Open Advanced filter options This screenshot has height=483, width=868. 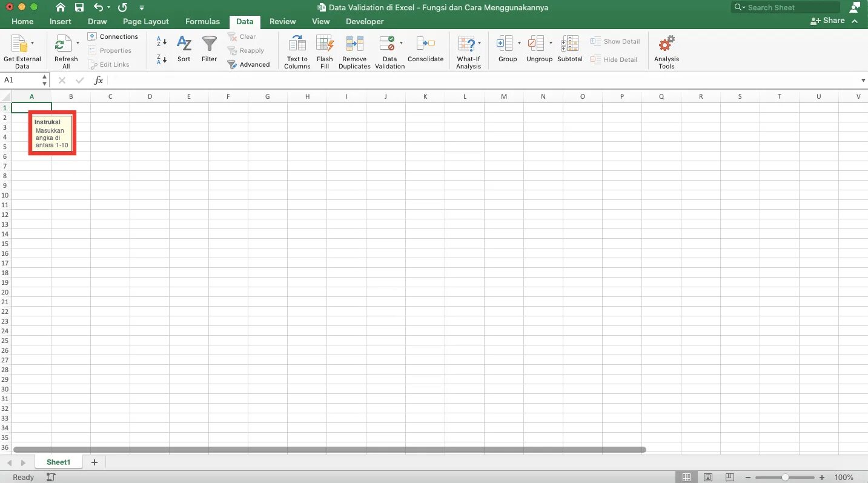tap(249, 64)
